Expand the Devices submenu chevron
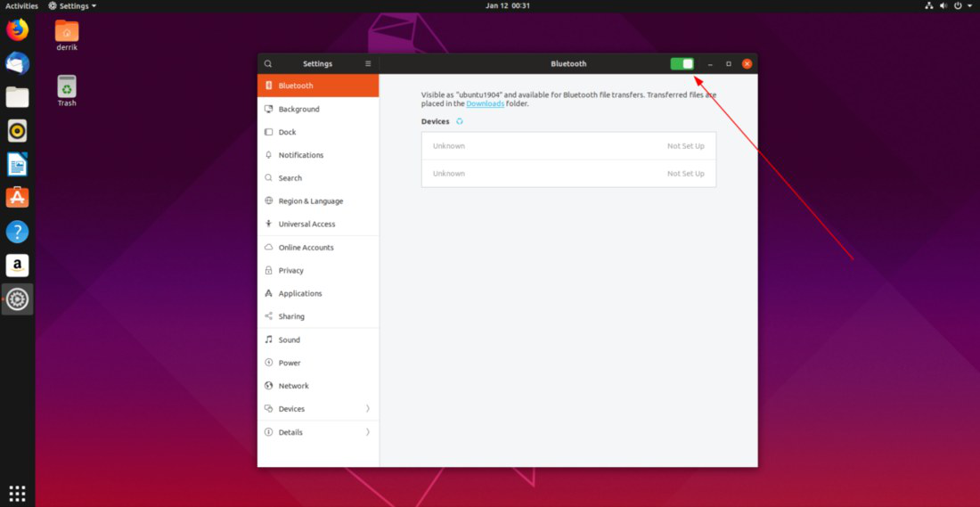This screenshot has width=980, height=507. point(367,409)
